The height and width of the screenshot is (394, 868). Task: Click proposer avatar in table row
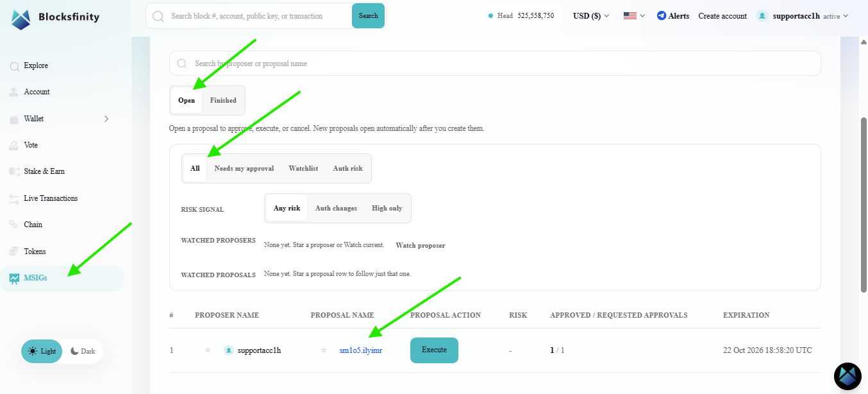point(228,350)
